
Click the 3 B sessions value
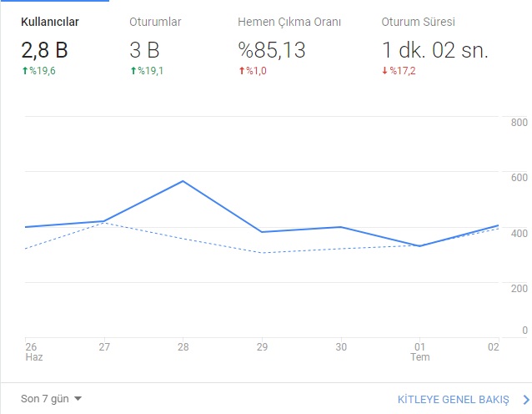[144, 50]
